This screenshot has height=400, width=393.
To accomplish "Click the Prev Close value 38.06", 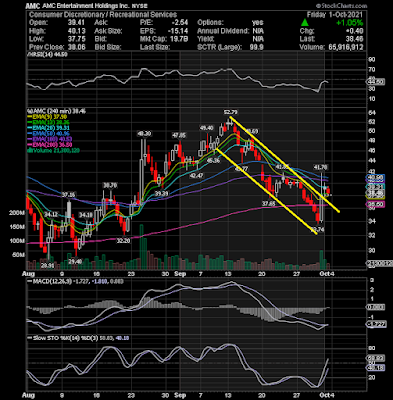I will 76,47.
